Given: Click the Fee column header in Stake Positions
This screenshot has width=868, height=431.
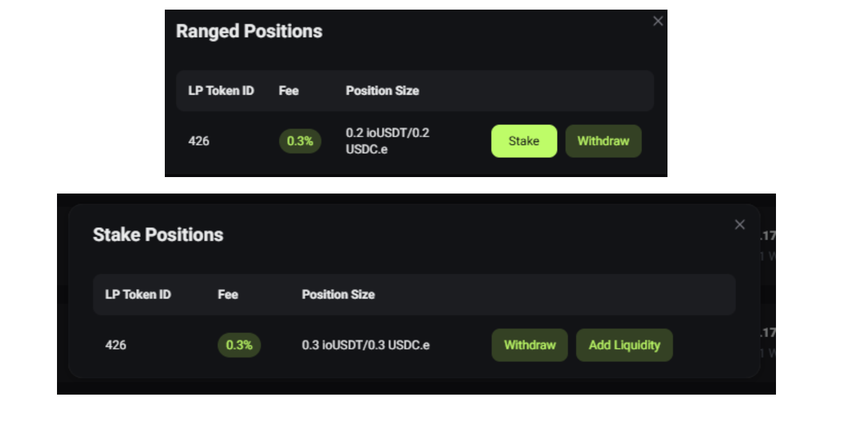Looking at the screenshot, I should (228, 294).
